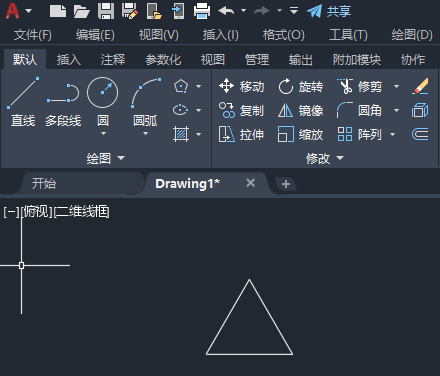Expand the 圆角 fillet dropdown arrow

click(396, 111)
